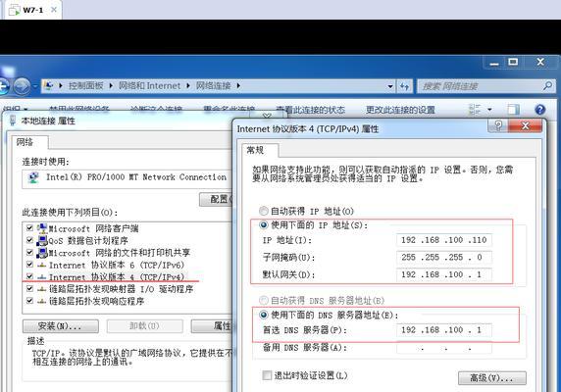This screenshot has height=392, width=561.
Task: Select the 链路层拓扑发现响应程序 list row
Action: click(128, 301)
